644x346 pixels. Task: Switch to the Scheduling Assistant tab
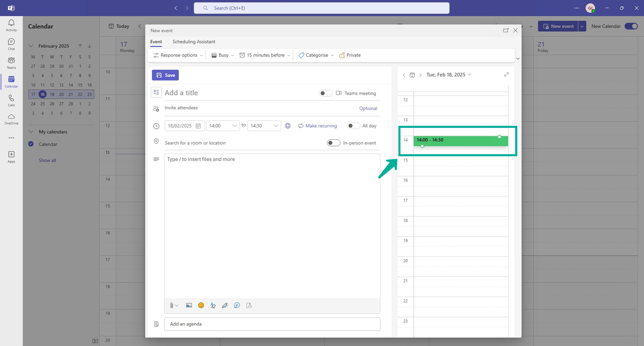click(194, 42)
